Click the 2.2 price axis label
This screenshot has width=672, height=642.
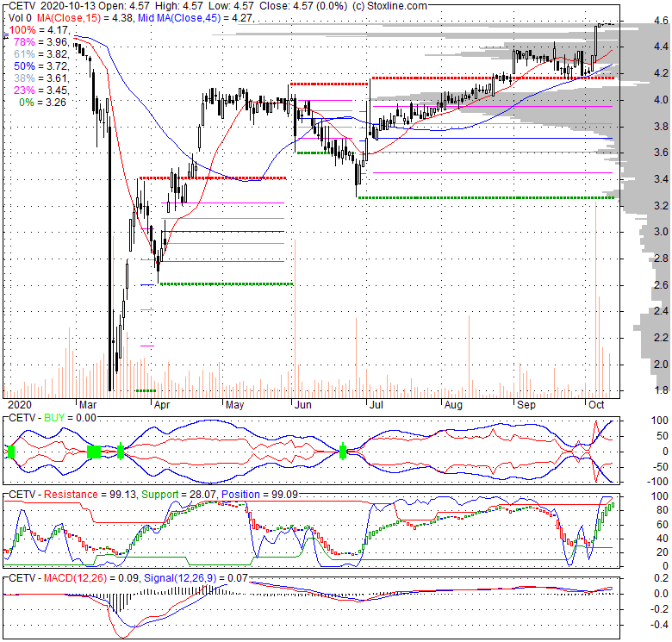[661, 338]
